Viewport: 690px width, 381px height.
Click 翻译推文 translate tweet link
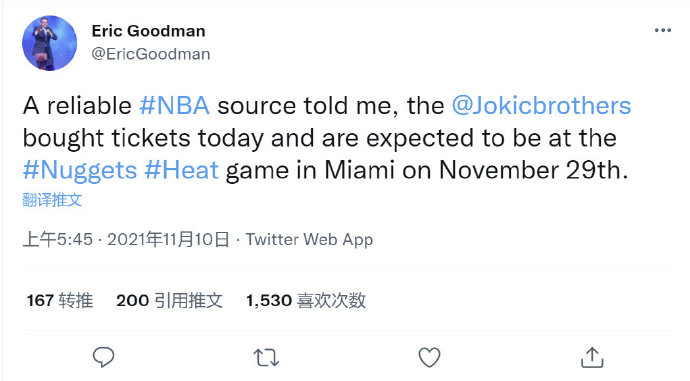point(52,200)
